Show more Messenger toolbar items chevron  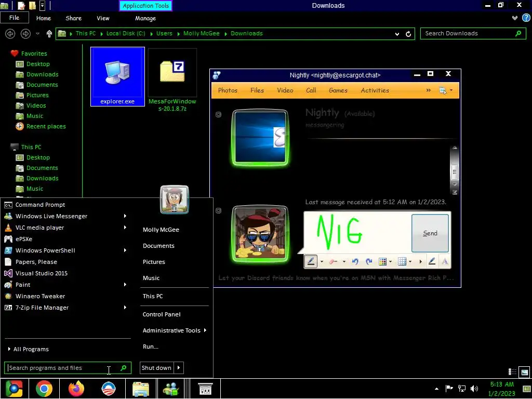[428, 90]
